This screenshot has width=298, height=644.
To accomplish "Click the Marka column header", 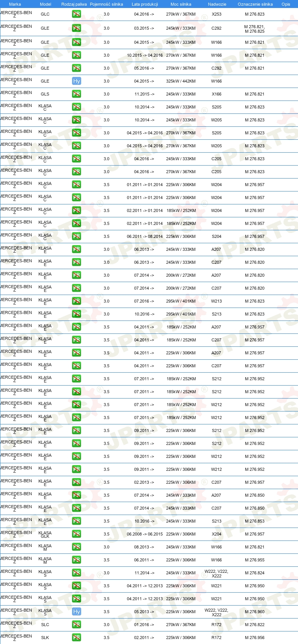I will (x=15, y=4).
